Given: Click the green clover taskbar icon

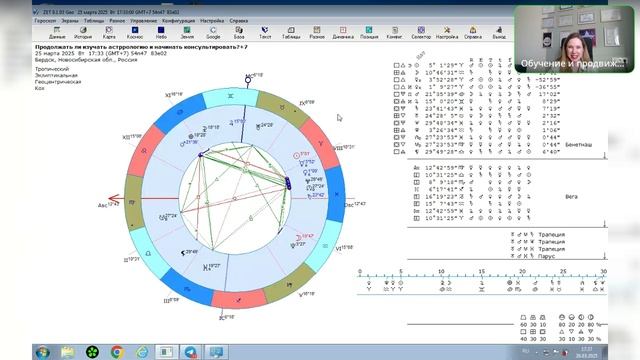Looking at the screenshot, I should click(93, 352).
